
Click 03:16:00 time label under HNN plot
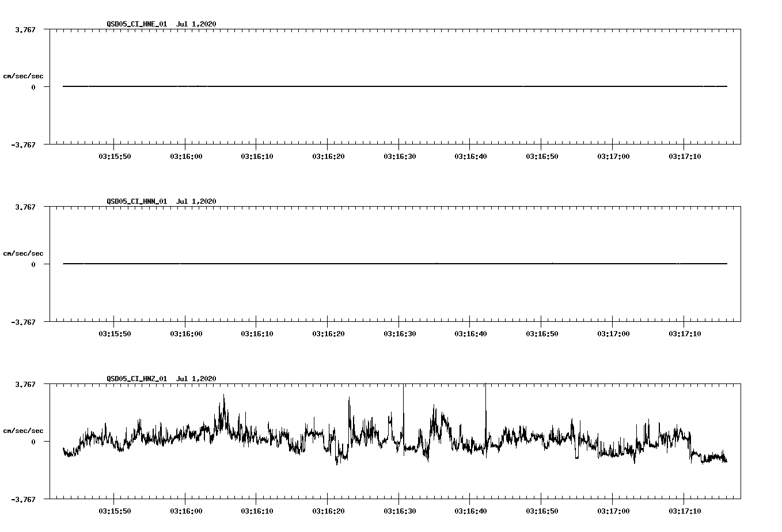pyautogui.click(x=185, y=334)
